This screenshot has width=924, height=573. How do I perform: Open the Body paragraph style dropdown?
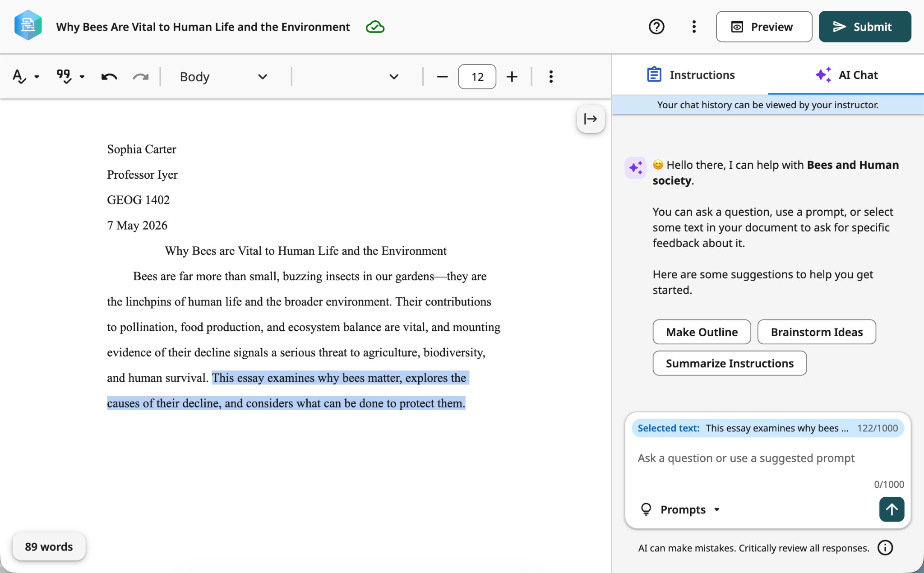[x=223, y=77]
